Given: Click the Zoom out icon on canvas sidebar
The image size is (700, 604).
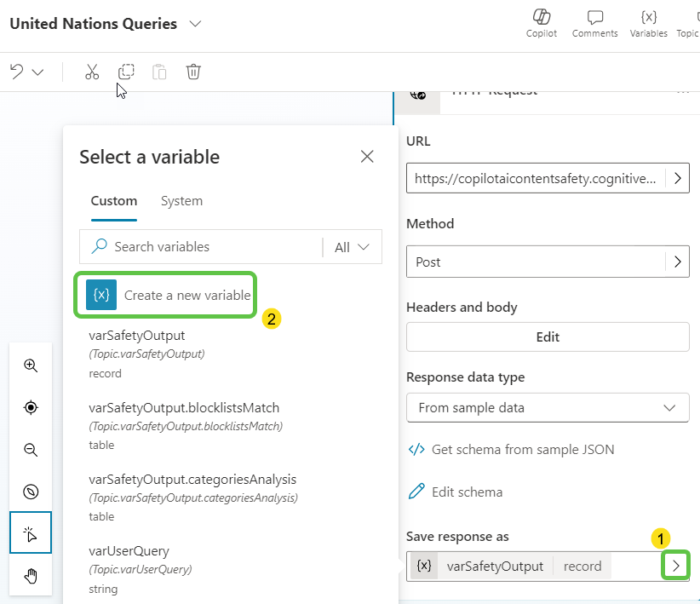Looking at the screenshot, I should [31, 449].
